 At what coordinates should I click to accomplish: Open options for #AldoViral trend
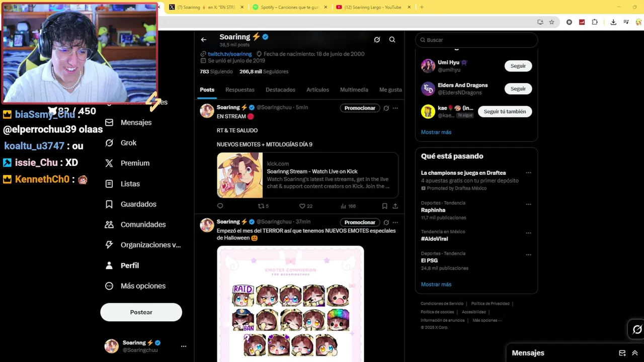[528, 233]
